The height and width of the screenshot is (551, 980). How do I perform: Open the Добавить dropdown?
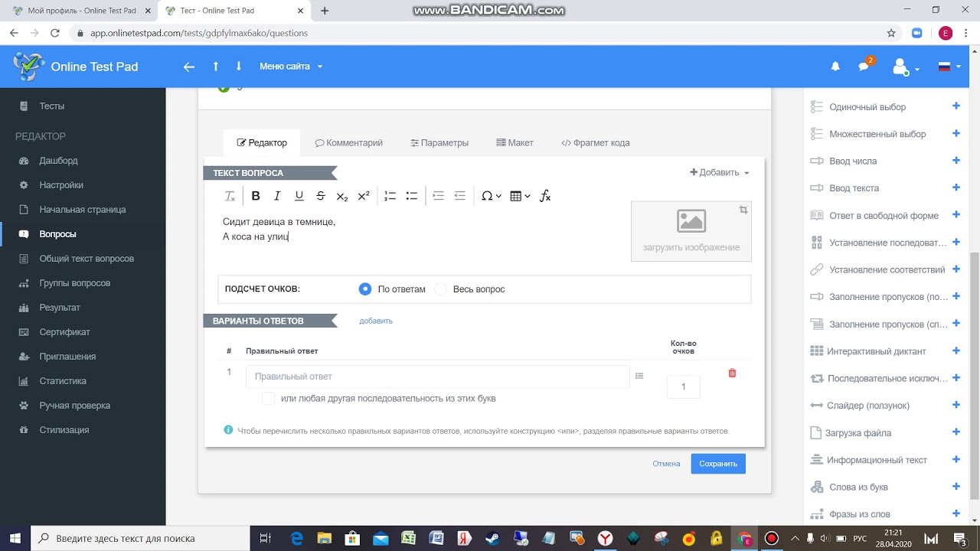click(720, 172)
